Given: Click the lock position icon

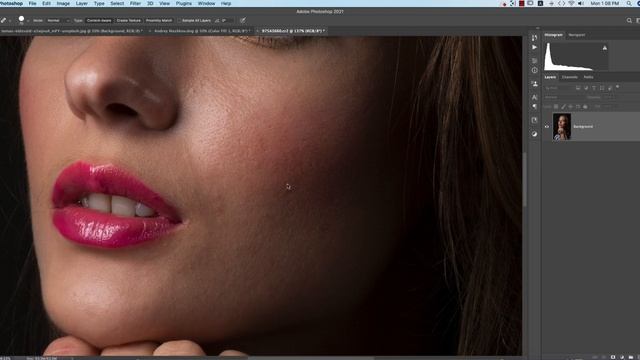Looking at the screenshot, I should coord(571,107).
